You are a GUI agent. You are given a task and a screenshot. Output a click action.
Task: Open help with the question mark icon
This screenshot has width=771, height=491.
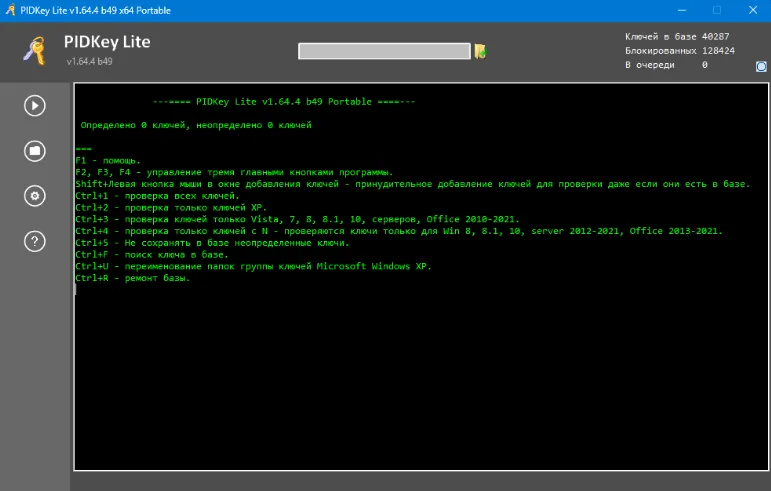(x=35, y=241)
